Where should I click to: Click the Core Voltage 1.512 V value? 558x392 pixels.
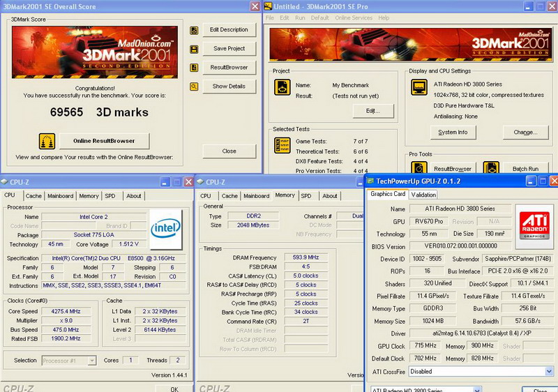coord(129,244)
